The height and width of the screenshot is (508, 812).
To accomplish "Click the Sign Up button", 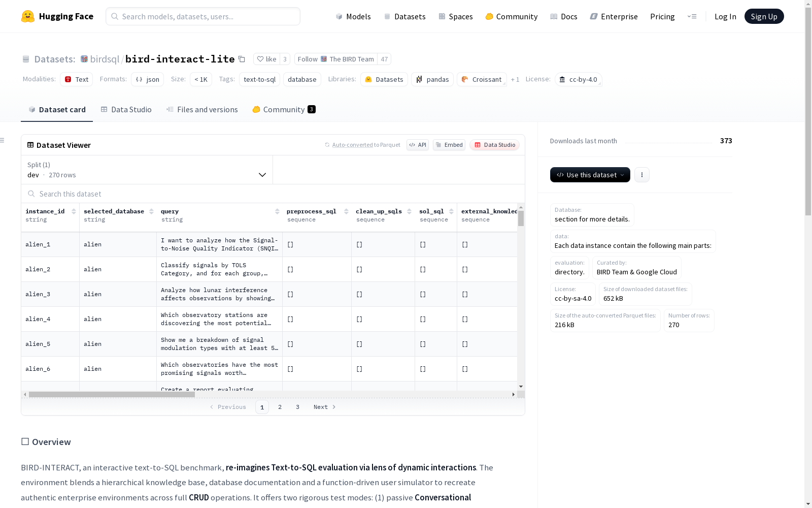I will (x=764, y=16).
